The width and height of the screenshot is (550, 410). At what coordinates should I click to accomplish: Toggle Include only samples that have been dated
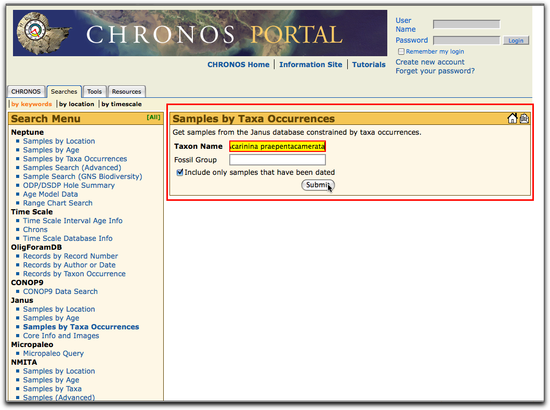pyautogui.click(x=180, y=172)
